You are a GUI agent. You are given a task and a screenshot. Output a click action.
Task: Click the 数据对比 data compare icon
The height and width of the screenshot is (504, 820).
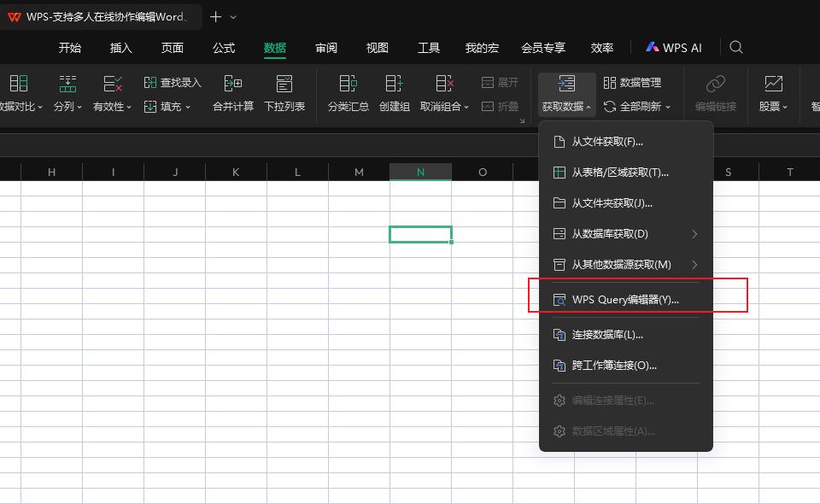[18, 84]
